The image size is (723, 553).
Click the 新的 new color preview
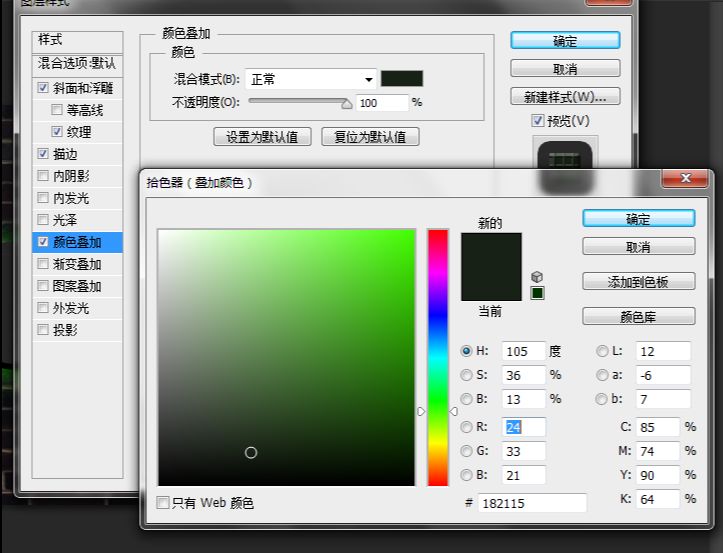click(491, 250)
